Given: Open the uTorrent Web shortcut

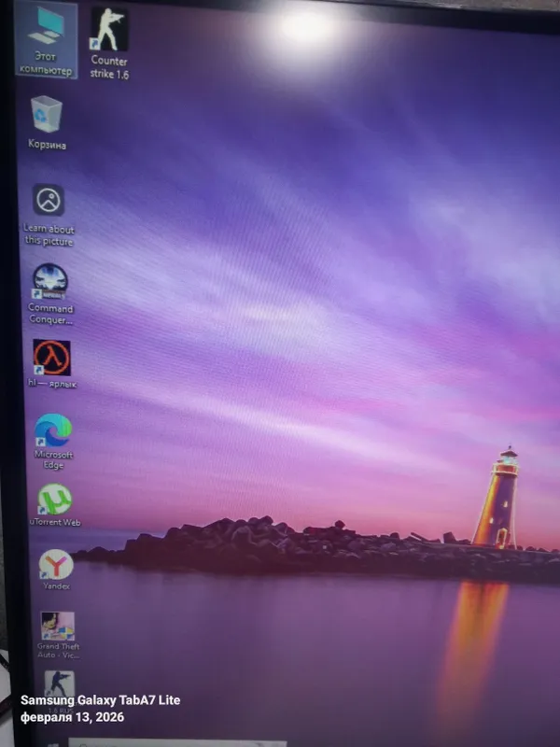Looking at the screenshot, I should [x=55, y=505].
